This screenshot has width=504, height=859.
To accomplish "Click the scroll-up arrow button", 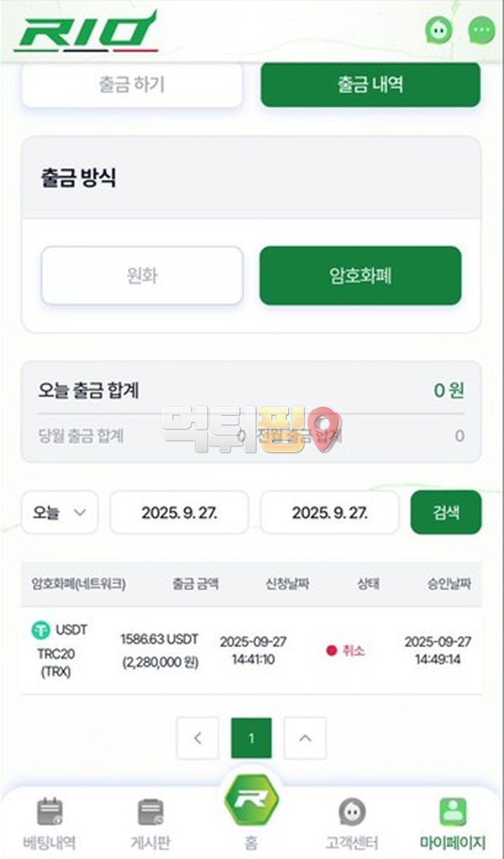I will click(305, 739).
